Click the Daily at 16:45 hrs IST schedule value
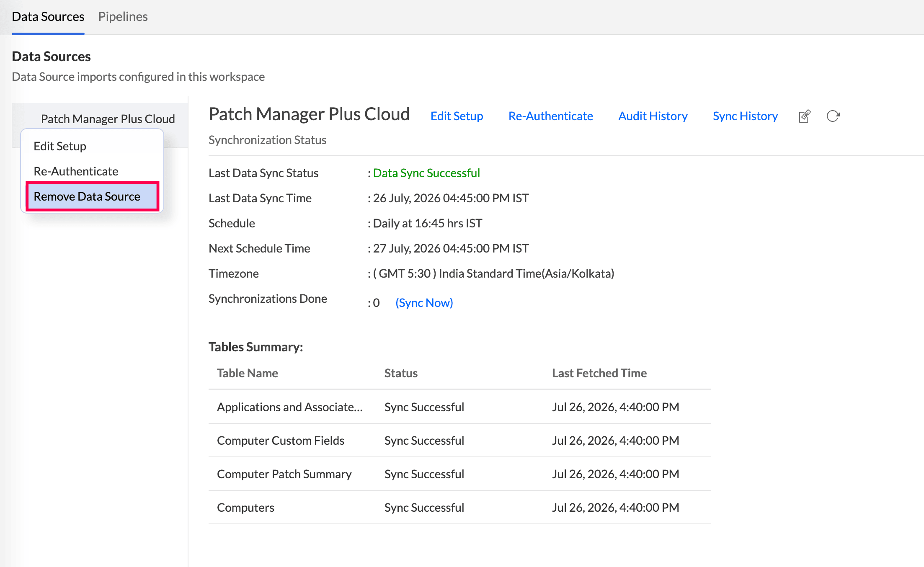Screen dimensions: 924x567 428,223
